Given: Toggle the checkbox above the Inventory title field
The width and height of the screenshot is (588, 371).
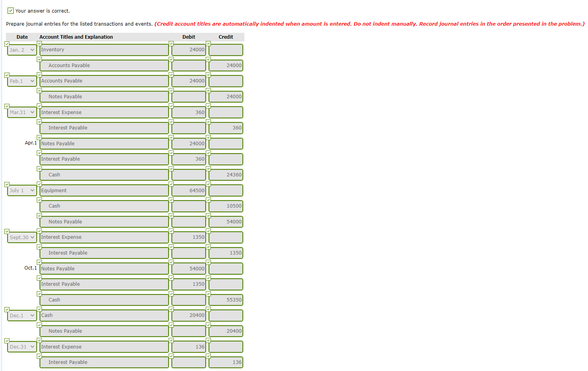Looking at the screenshot, I should [39, 43].
